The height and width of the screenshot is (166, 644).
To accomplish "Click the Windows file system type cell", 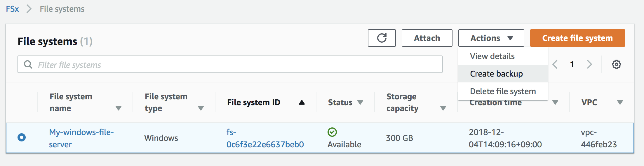I will point(161,138).
